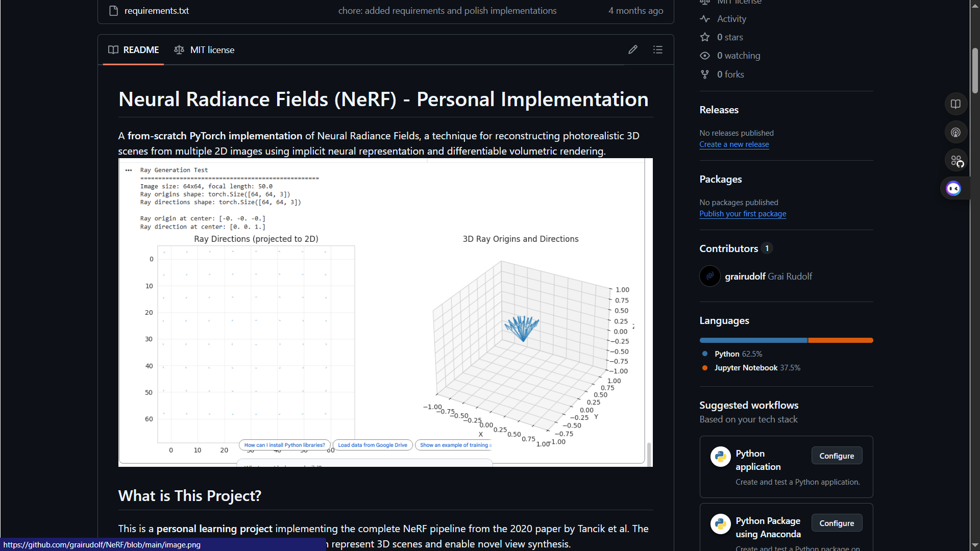Screen dimensions: 980x551
Task: Open the purple face assistant sidebar icon
Action: [953, 189]
